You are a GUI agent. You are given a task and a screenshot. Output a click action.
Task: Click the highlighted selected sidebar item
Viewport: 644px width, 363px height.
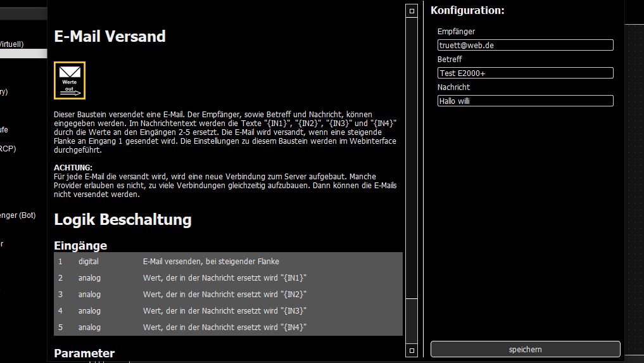click(23, 54)
